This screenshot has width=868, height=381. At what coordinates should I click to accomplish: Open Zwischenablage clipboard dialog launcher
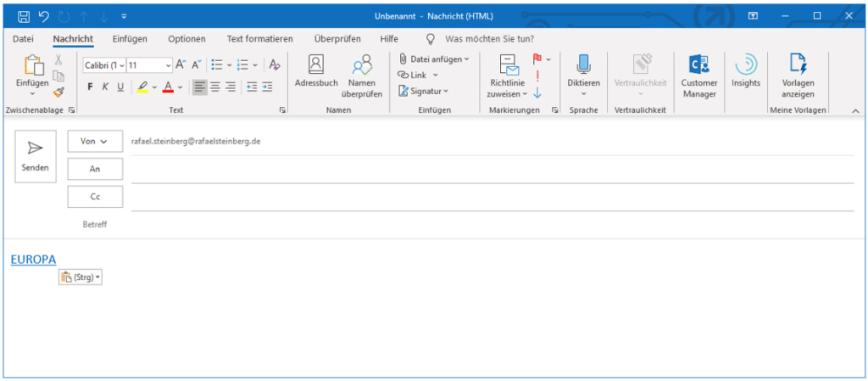click(71, 111)
